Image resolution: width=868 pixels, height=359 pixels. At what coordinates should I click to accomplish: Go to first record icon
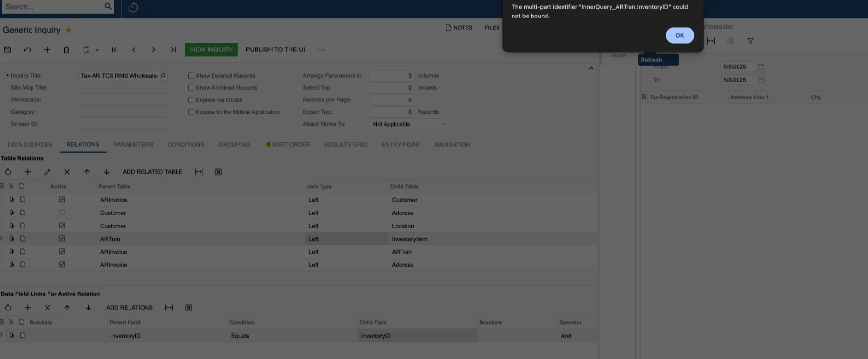tap(114, 49)
